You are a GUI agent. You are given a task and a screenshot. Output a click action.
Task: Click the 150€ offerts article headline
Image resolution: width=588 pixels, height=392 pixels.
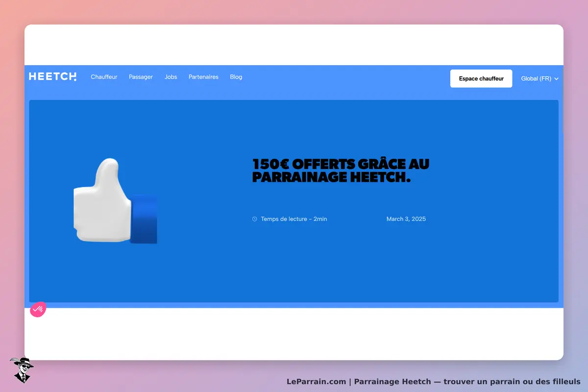point(341,171)
